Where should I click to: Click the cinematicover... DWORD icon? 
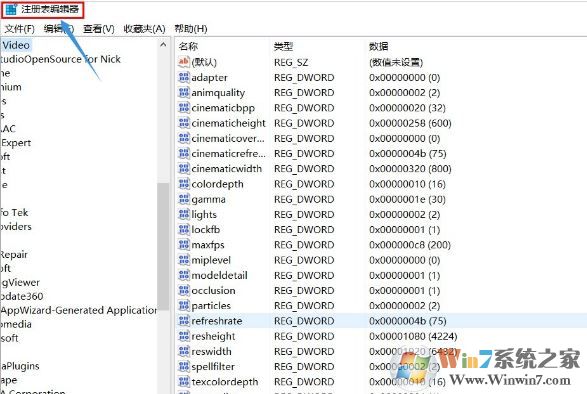(183, 138)
